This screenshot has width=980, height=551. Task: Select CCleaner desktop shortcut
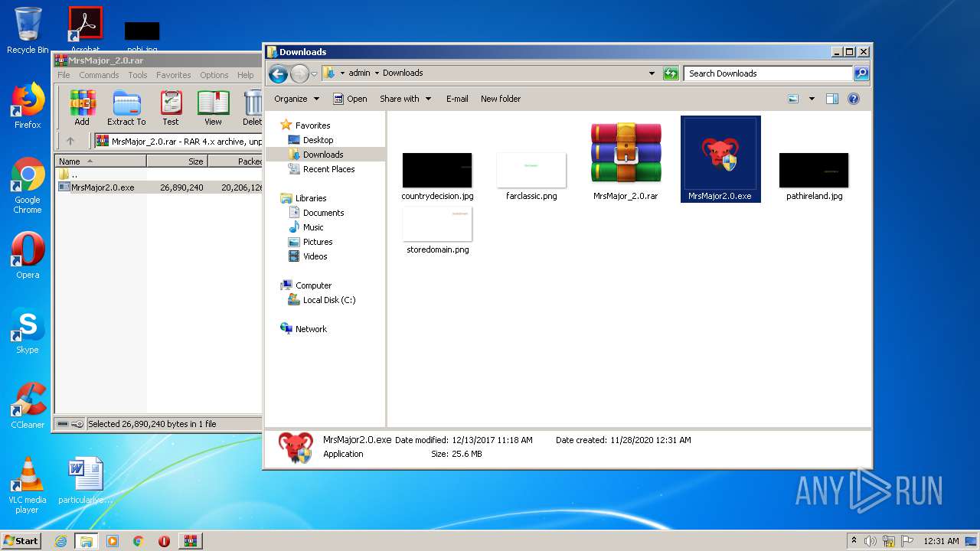coord(28,406)
